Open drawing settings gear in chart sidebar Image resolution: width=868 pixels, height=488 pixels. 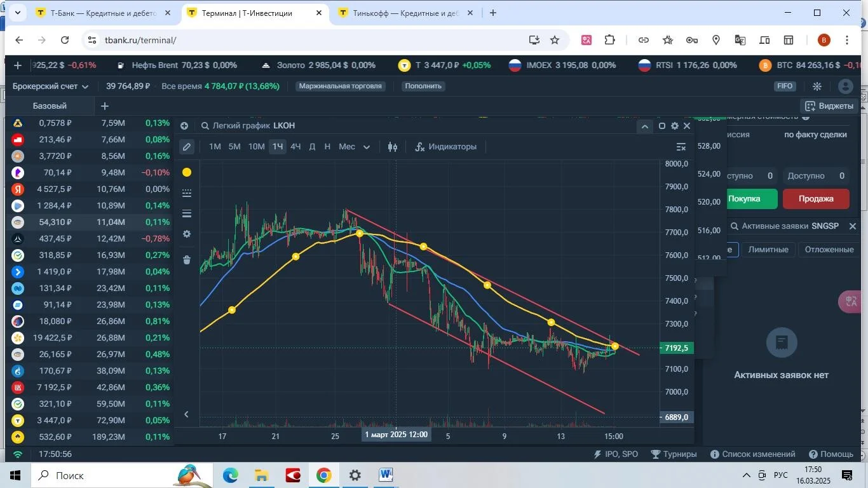[x=187, y=234]
